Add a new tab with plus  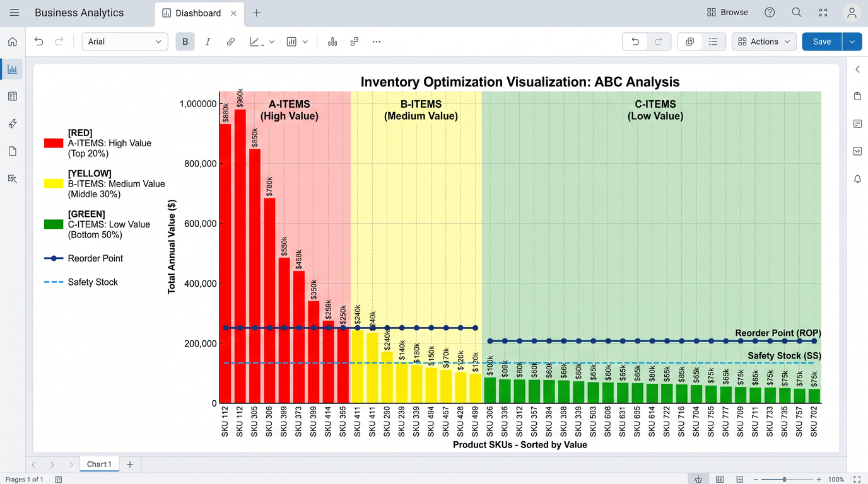(x=256, y=13)
